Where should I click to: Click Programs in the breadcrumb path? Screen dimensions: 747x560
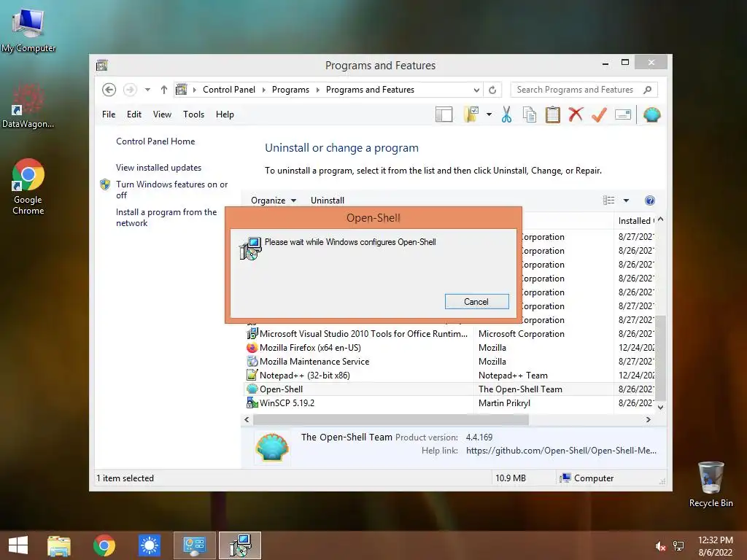point(290,90)
